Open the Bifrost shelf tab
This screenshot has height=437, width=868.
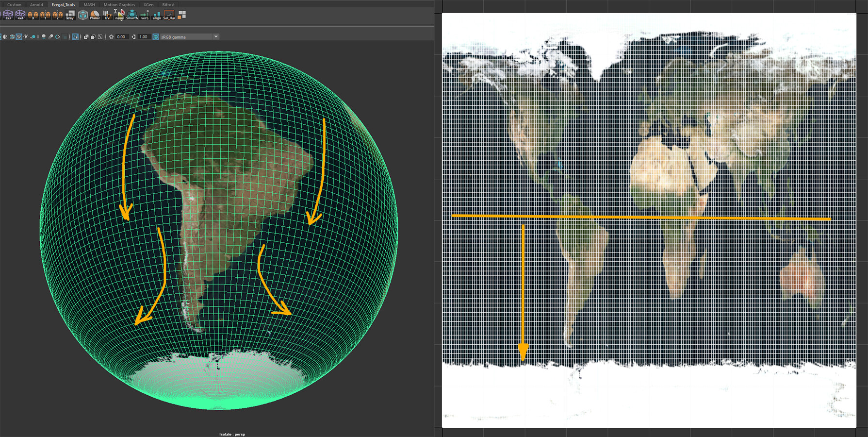coord(168,5)
